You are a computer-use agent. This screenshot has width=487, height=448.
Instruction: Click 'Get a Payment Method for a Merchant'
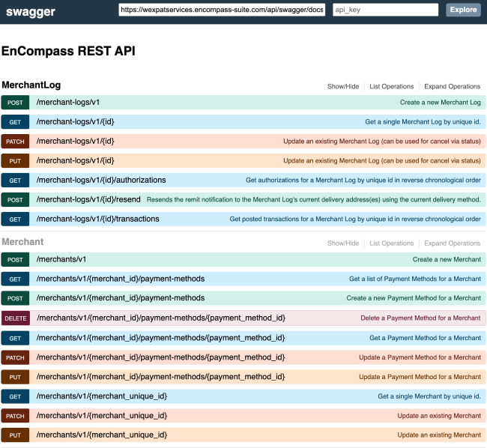tap(425, 338)
